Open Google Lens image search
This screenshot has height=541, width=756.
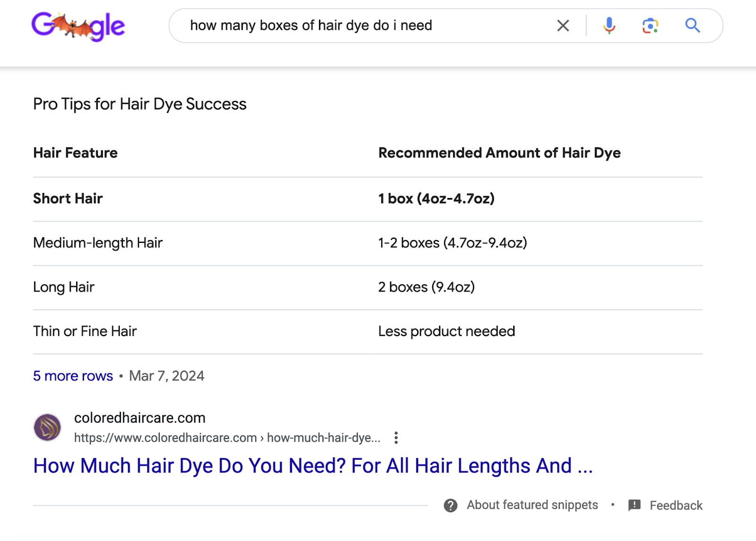pyautogui.click(x=650, y=26)
